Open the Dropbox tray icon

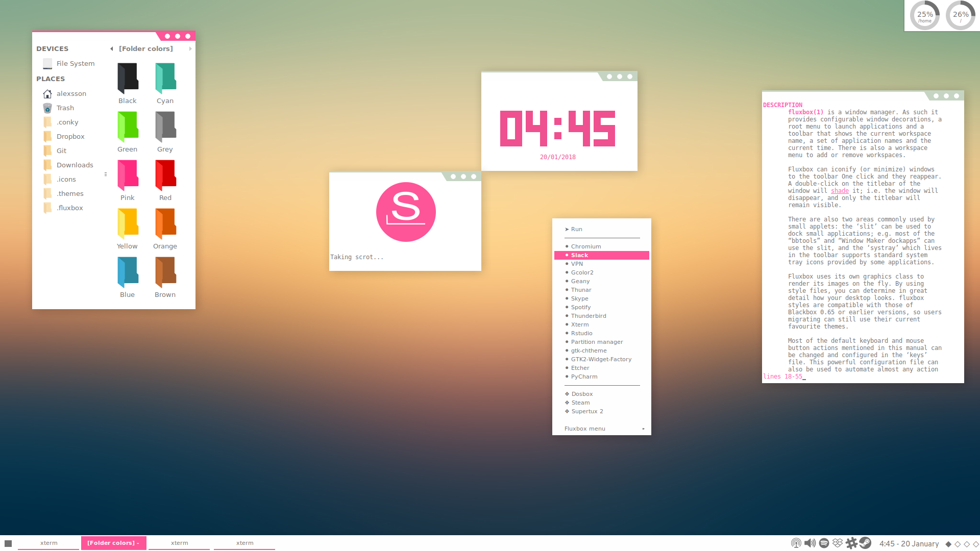pyautogui.click(x=838, y=543)
